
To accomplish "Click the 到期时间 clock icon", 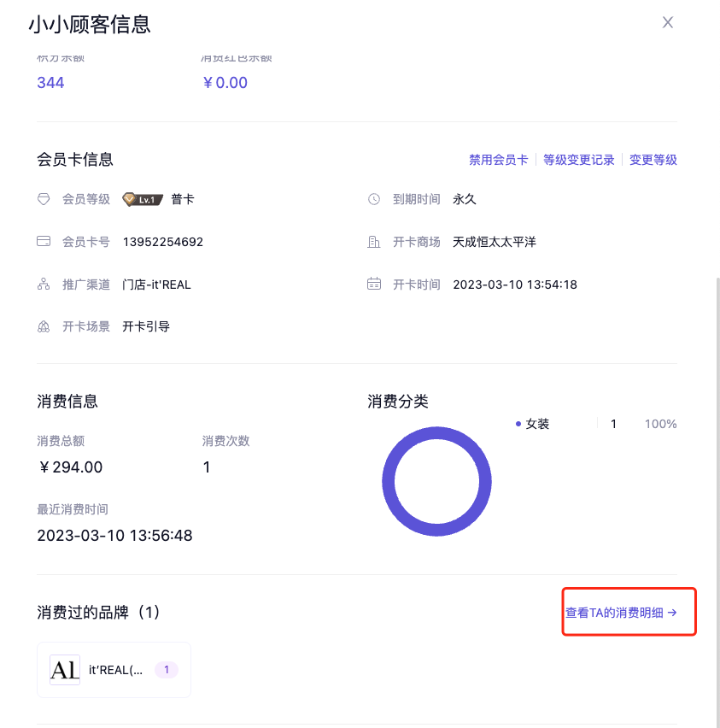I will point(374,199).
